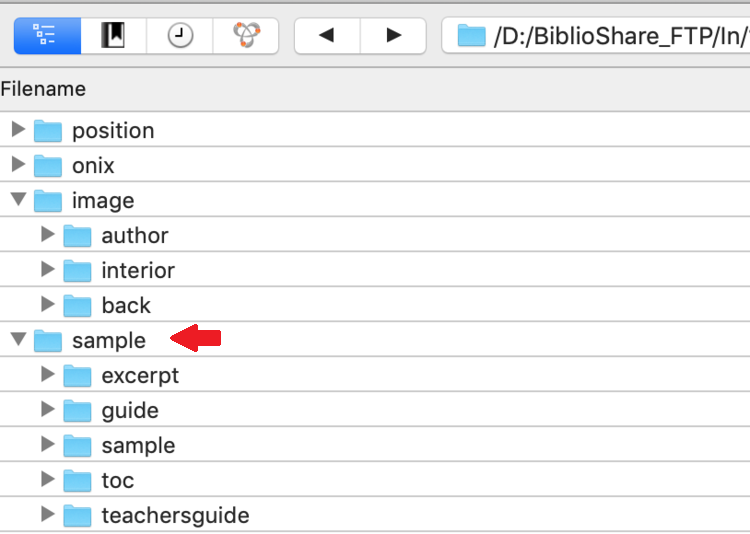The image size is (750, 534).
Task: Expand the nested sample subfolder
Action: [x=47, y=444]
